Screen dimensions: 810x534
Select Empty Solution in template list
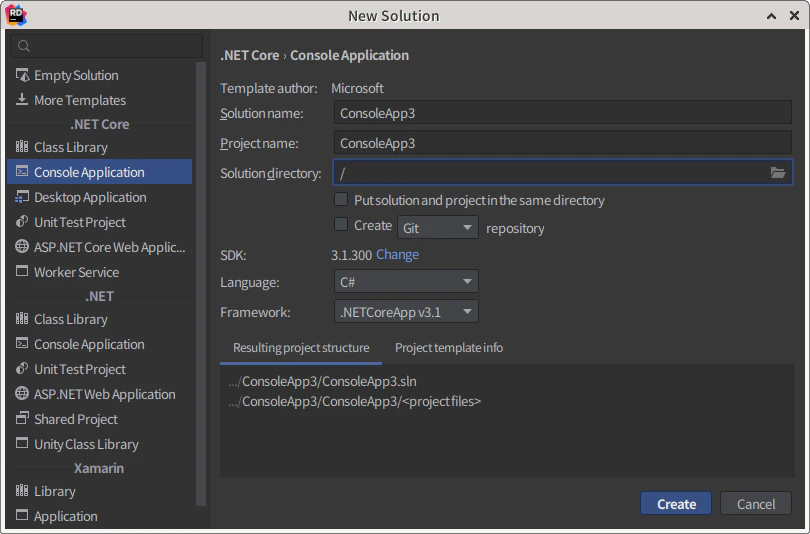point(99,75)
